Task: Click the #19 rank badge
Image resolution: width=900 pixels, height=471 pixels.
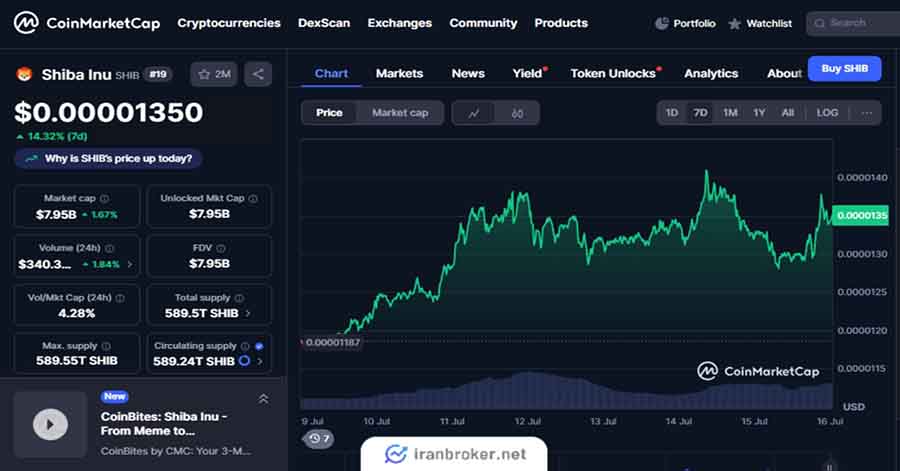Action: pos(158,75)
